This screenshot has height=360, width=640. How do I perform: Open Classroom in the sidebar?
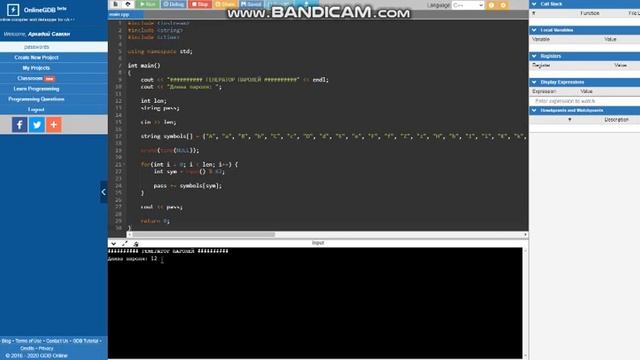point(31,78)
